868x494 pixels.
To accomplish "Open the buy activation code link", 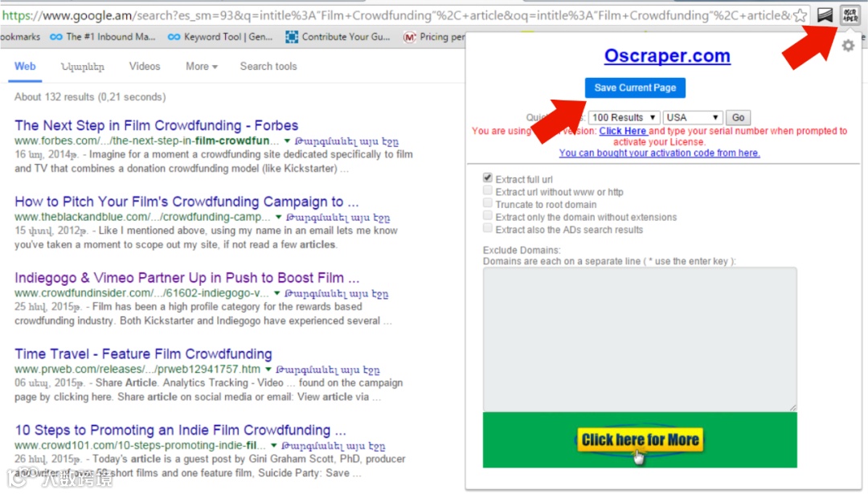I will coord(659,153).
